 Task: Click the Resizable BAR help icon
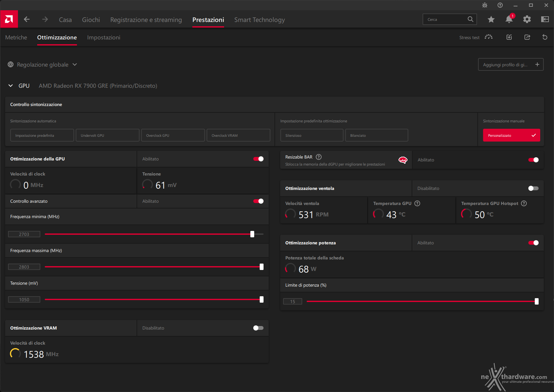(319, 157)
